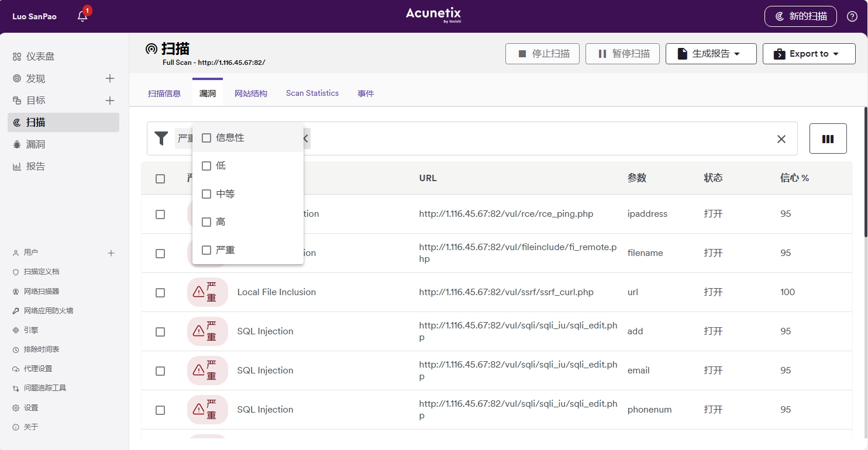Click the 目标 targets sidebar icon

click(17, 101)
